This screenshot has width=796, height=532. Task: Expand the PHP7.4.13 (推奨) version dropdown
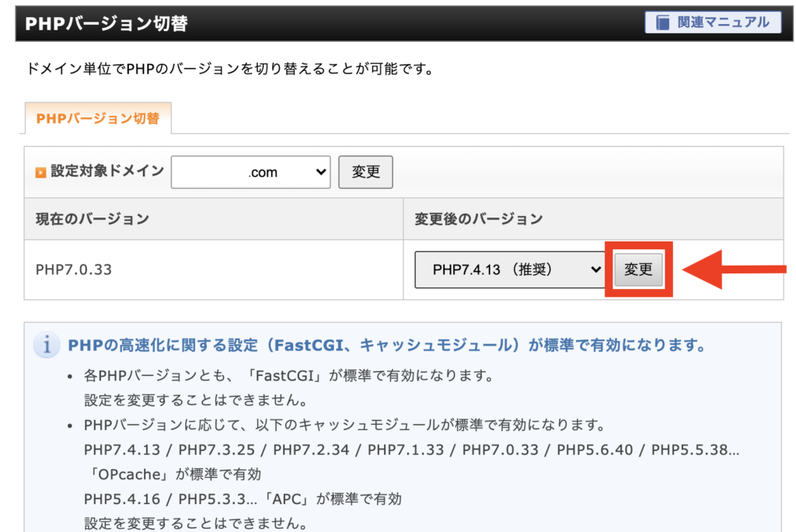pos(509,269)
